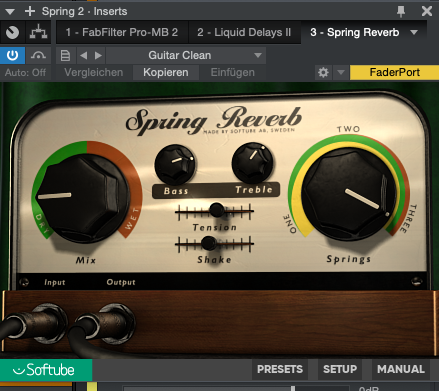Viewport: 439px width, 391px height.
Task: Click the Tension slider handle
Action: click(217, 210)
